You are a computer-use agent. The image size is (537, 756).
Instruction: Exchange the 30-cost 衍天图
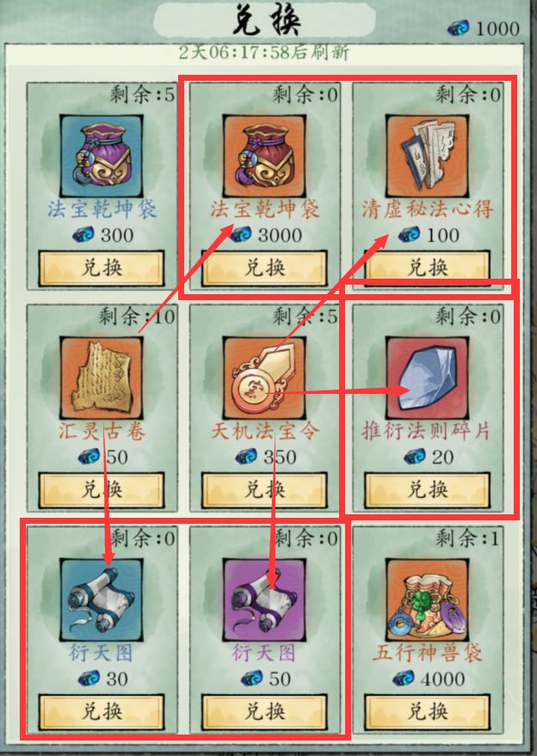pos(102,711)
